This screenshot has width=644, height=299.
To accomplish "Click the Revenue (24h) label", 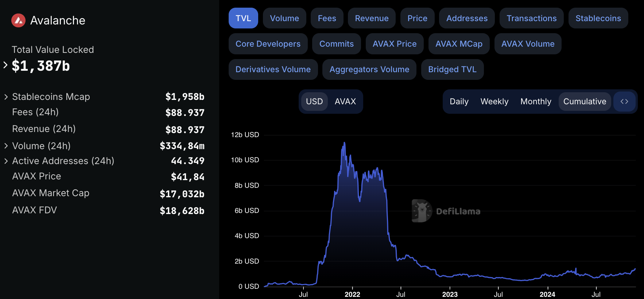I will click(44, 129).
